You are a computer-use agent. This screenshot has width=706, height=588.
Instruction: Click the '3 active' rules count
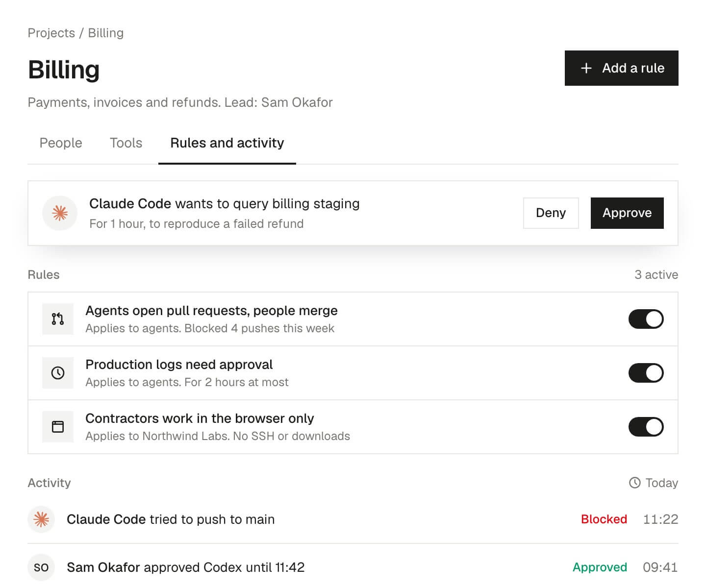coord(656,275)
